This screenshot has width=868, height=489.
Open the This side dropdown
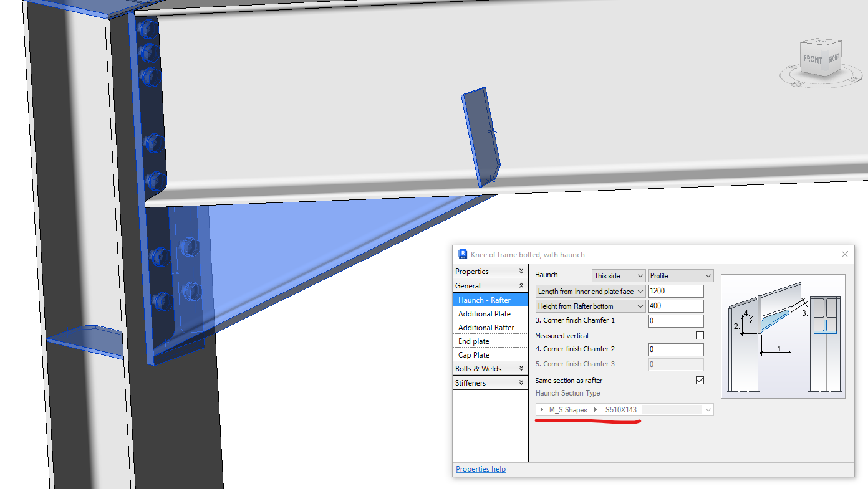tap(619, 275)
